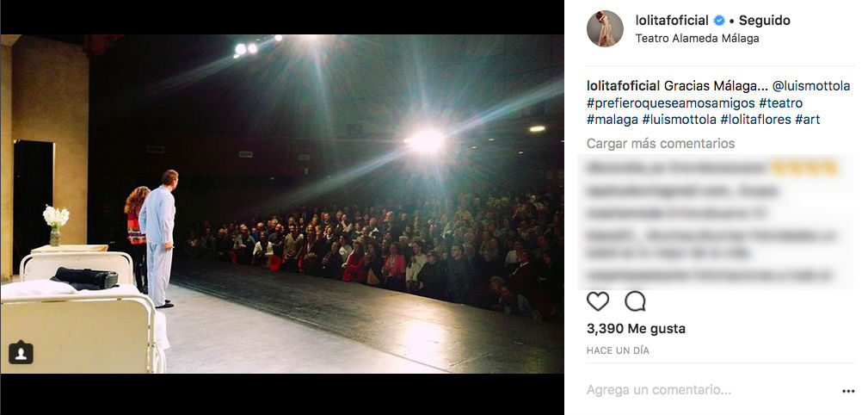Viewport: 868px width, 415px height.
Task: Open the three-dots more options menu
Action: (x=848, y=391)
